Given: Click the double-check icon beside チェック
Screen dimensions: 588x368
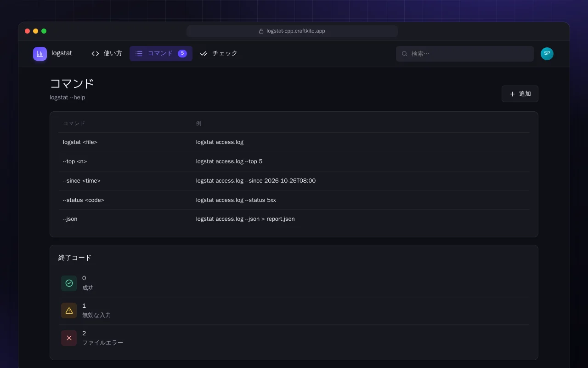Looking at the screenshot, I should click(204, 53).
